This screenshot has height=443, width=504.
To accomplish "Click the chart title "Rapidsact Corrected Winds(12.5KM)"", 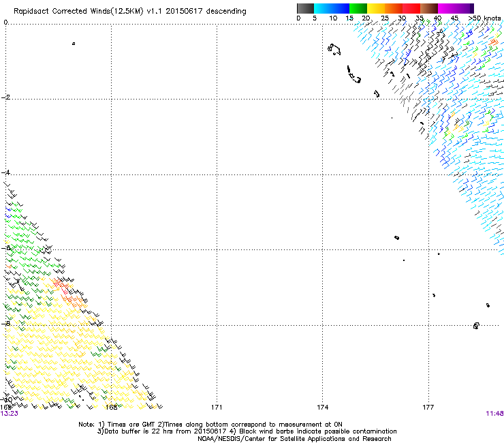I will coord(78,12).
